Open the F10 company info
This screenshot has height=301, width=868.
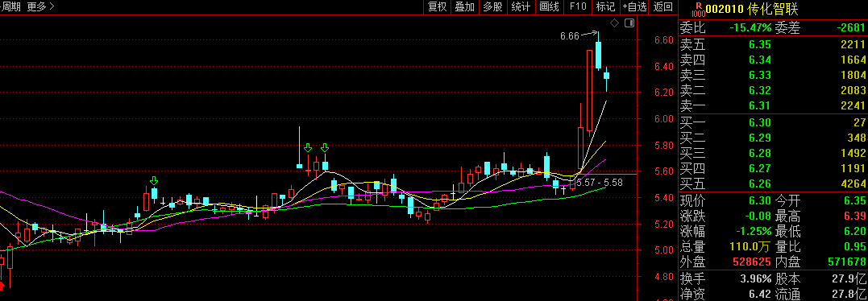[577, 6]
